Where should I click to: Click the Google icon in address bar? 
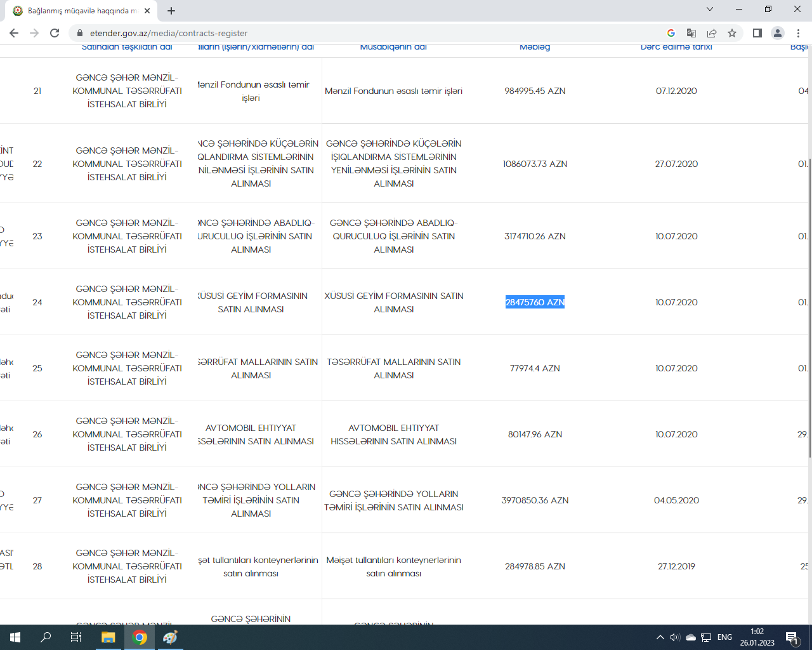click(x=671, y=33)
